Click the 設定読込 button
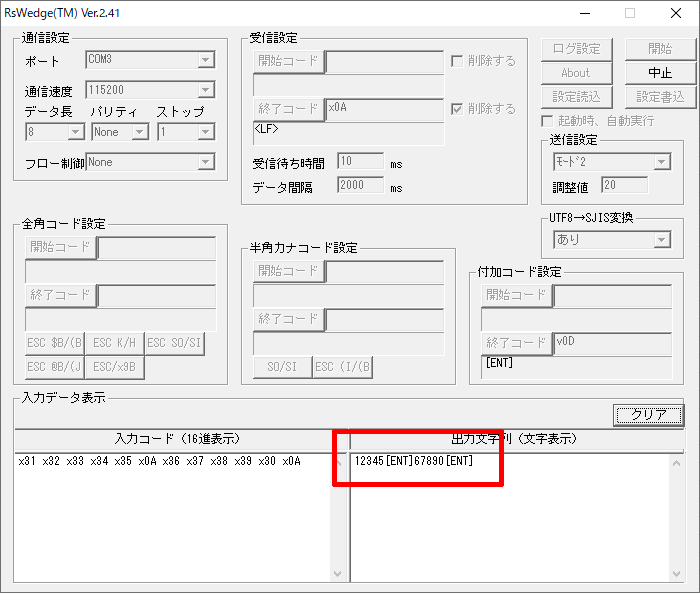This screenshot has height=593, width=700. tap(576, 97)
